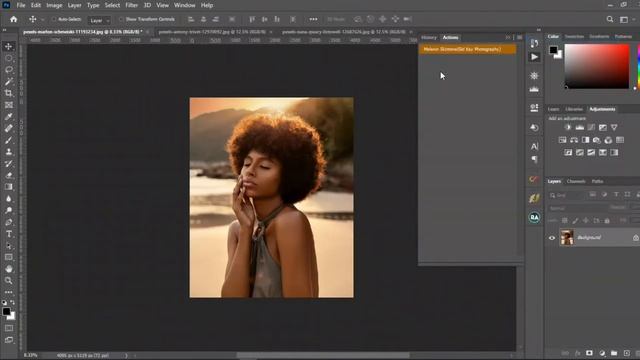Select the Frame tool

8,105
